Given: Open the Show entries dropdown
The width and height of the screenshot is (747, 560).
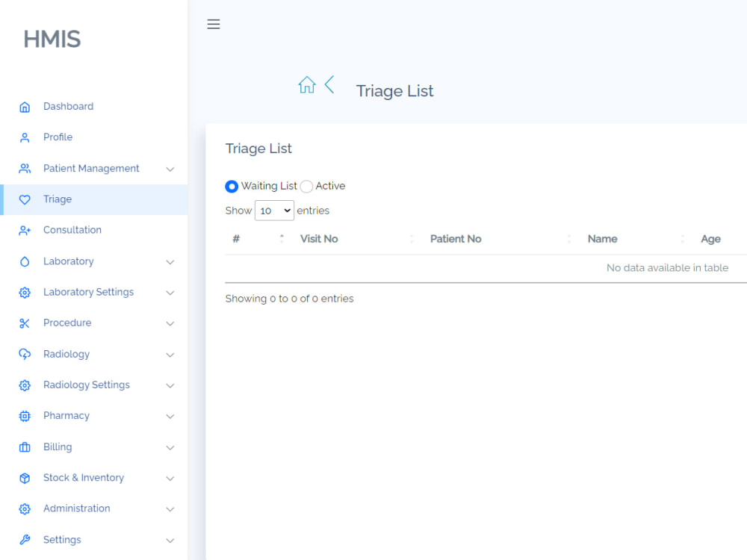Looking at the screenshot, I should [274, 211].
